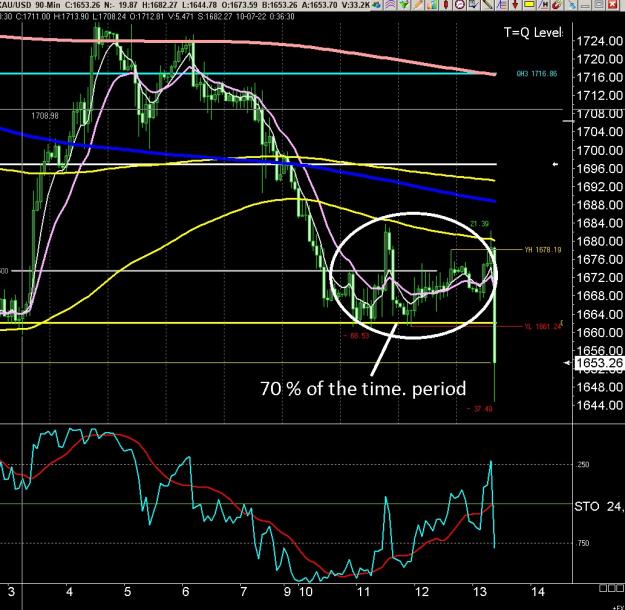Click the purple stacked chevrons icon

pyautogui.click(x=390, y=5)
